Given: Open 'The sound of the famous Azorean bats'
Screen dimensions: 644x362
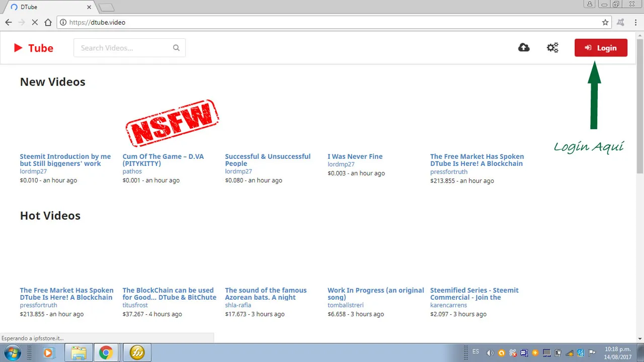Looking at the screenshot, I should (266, 294).
